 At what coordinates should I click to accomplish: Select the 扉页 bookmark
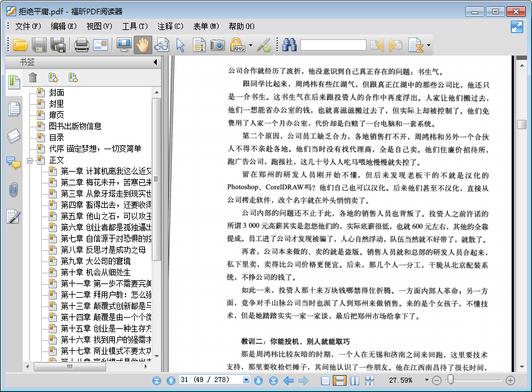pyautogui.click(x=56, y=115)
